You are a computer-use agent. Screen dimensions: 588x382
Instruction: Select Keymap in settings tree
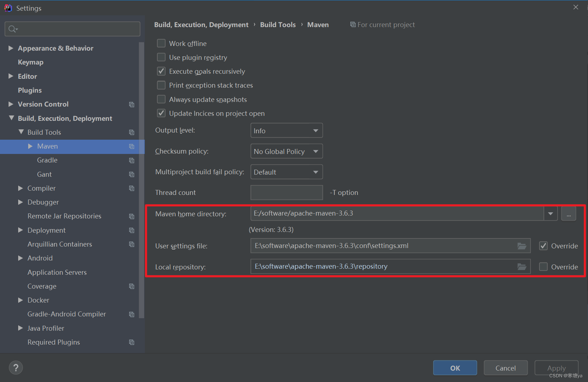(31, 62)
